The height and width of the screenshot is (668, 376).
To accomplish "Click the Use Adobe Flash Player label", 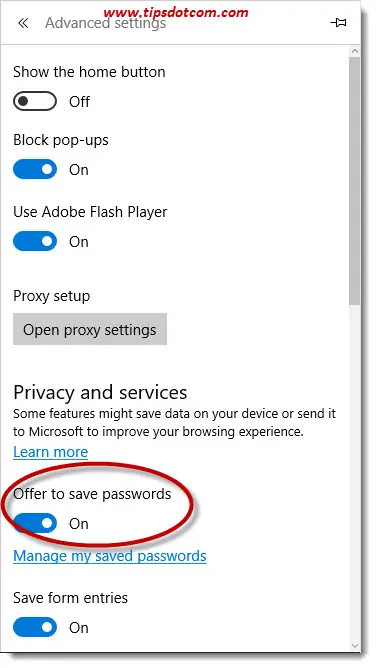I will tap(90, 212).
